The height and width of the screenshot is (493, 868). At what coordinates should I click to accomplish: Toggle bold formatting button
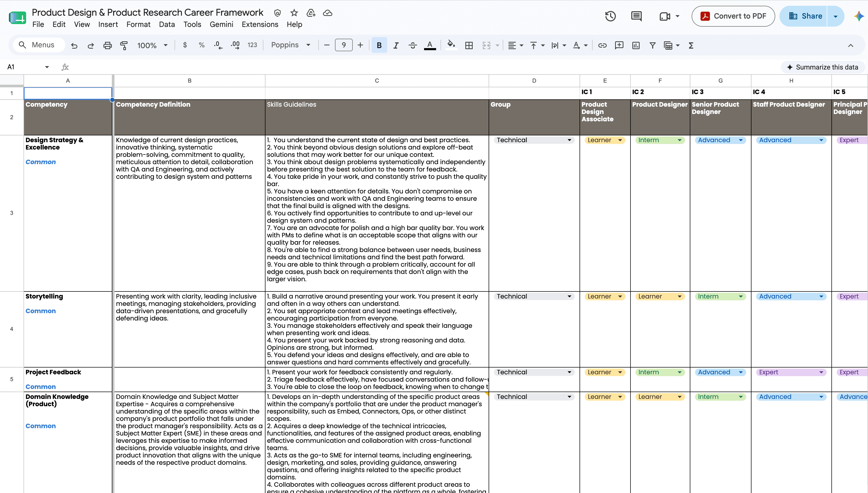click(379, 45)
